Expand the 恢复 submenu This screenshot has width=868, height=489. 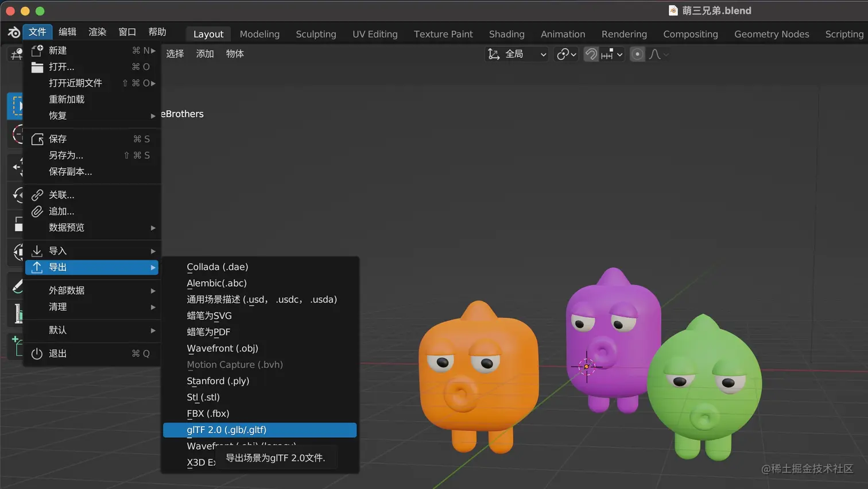(x=92, y=115)
